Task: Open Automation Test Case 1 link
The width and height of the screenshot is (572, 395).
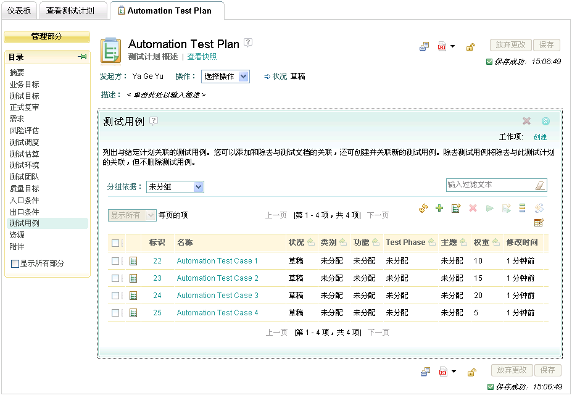Action: click(217, 261)
